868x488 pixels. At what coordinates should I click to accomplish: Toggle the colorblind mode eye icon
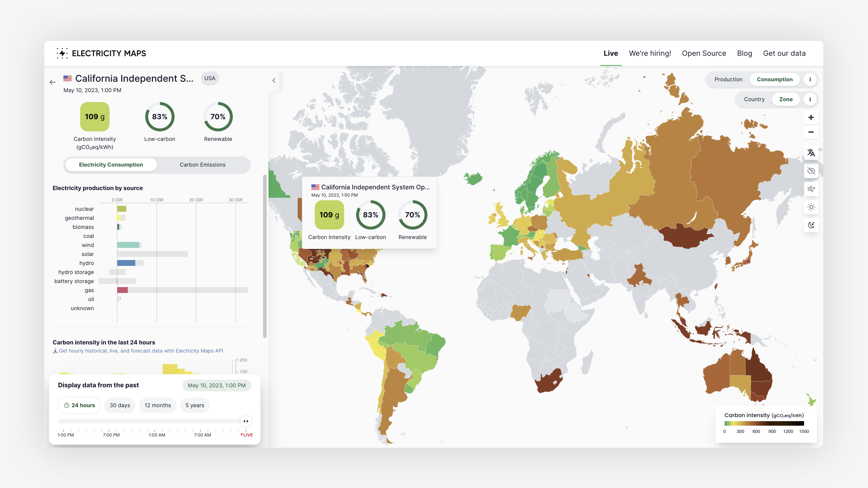(x=811, y=171)
